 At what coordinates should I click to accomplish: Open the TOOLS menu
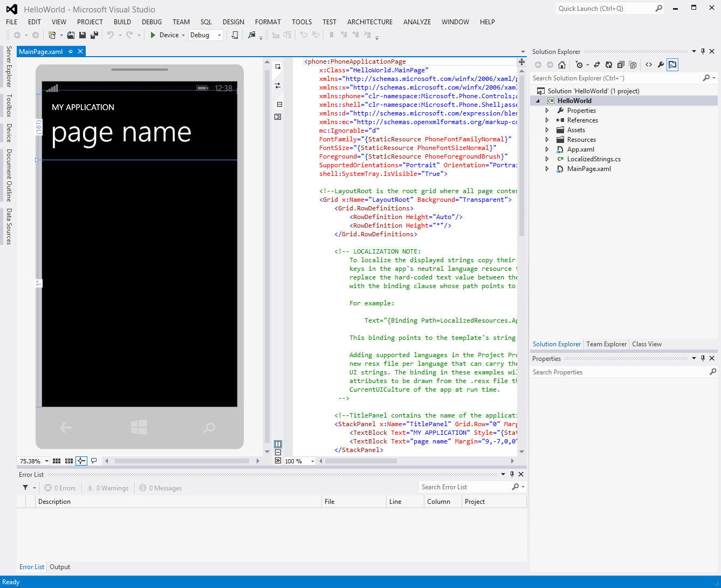coord(302,22)
